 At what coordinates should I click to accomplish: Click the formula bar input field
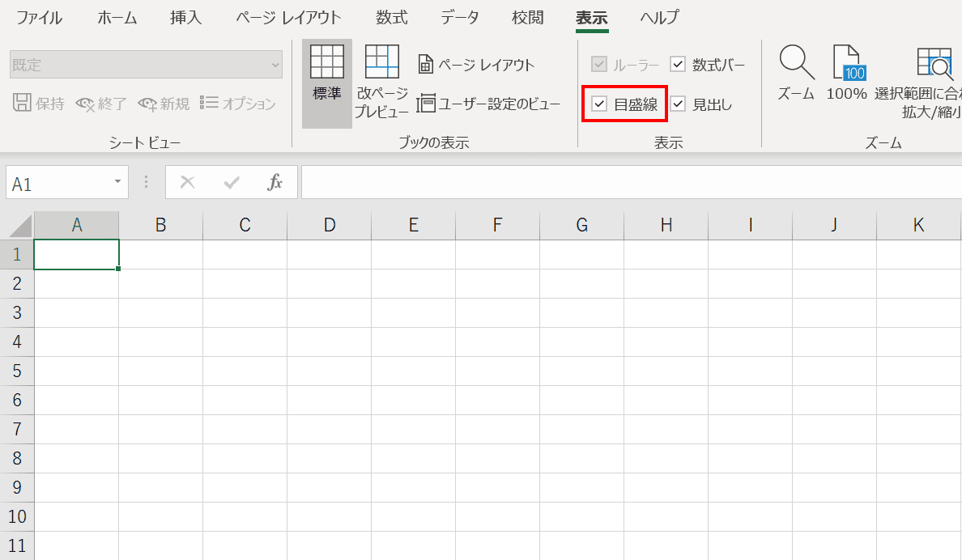coord(632,182)
